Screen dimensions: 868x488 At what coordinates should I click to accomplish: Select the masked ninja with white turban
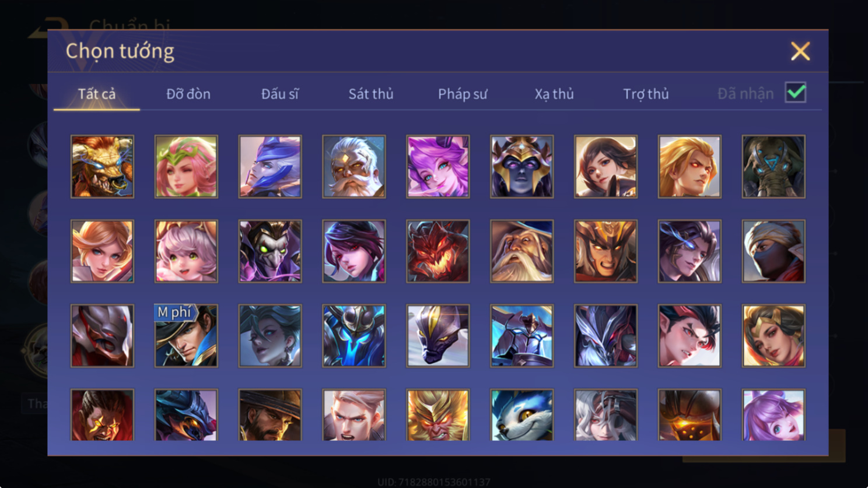click(x=773, y=251)
